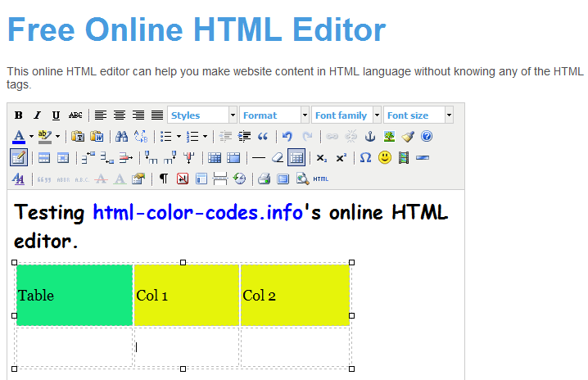
Task: Toggle Strikethrough ABC formatting
Action: click(75, 115)
